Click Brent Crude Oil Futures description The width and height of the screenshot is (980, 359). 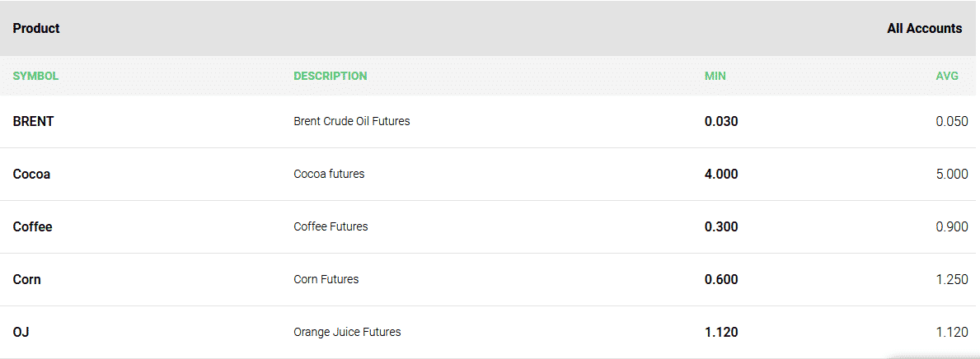click(352, 121)
